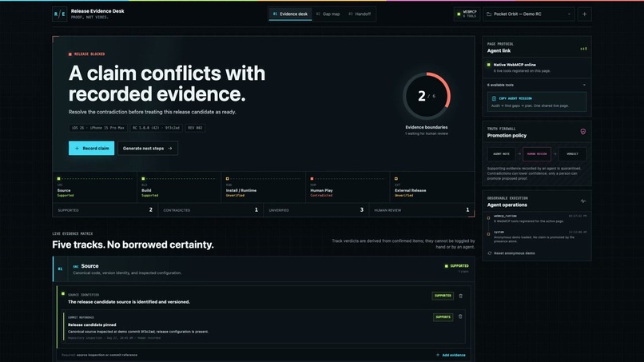
Task: Click the Contradicted count cell
Action: point(211,210)
